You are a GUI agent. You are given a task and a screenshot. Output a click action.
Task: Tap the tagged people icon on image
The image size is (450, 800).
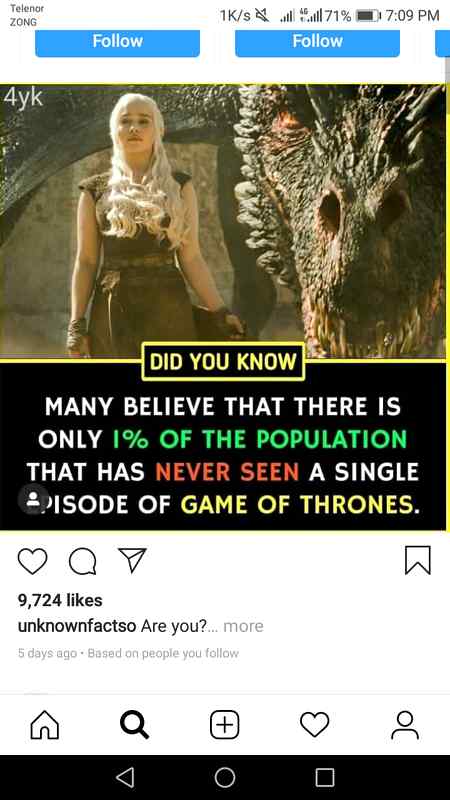(x=34, y=499)
